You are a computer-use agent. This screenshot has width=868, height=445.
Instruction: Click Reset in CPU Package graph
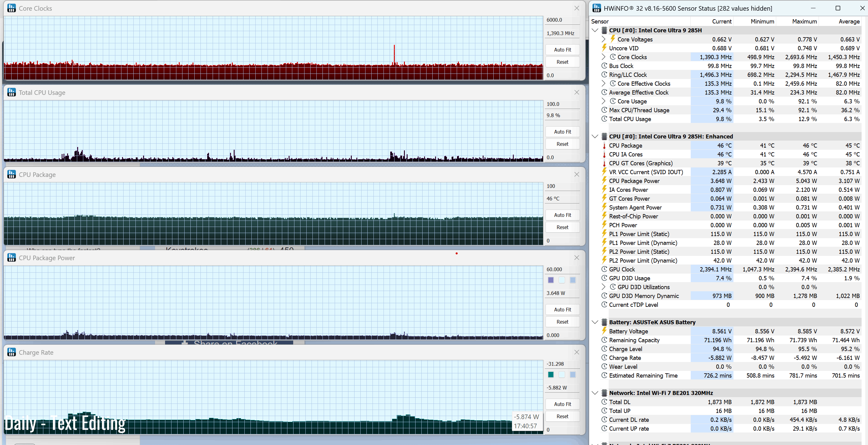562,228
